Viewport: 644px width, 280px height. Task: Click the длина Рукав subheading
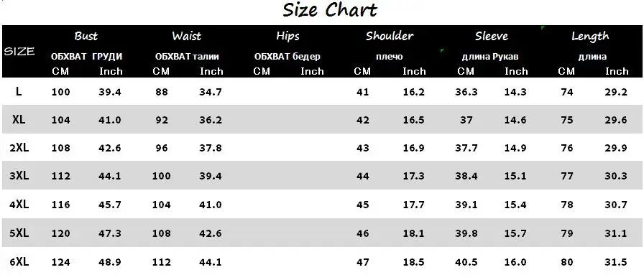490,57
